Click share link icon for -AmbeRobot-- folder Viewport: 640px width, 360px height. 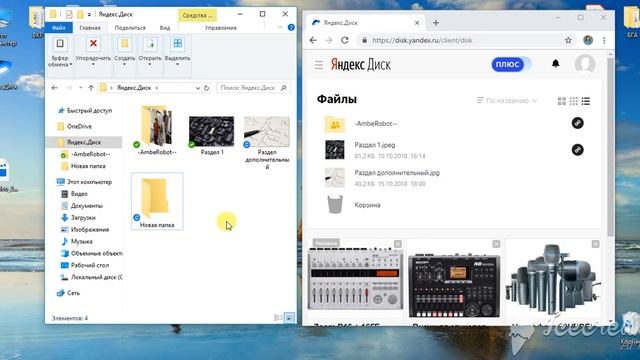coord(577,123)
